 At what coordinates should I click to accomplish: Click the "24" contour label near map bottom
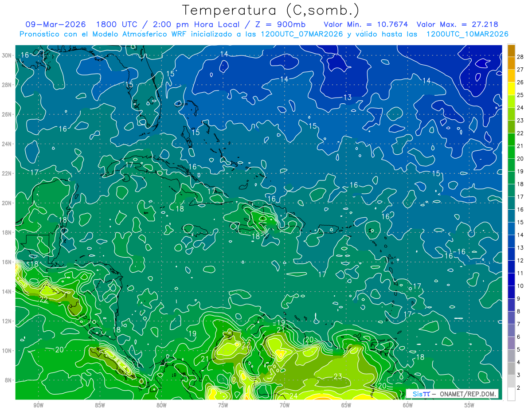click(x=293, y=396)
